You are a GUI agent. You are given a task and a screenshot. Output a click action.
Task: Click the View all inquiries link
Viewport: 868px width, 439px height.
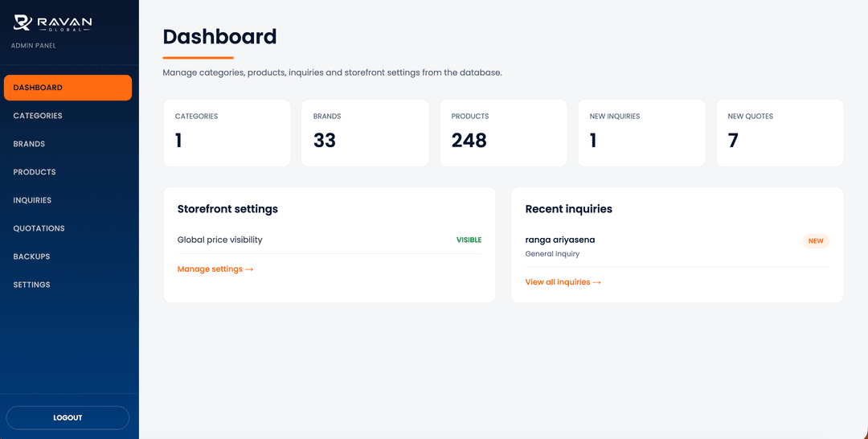point(563,281)
